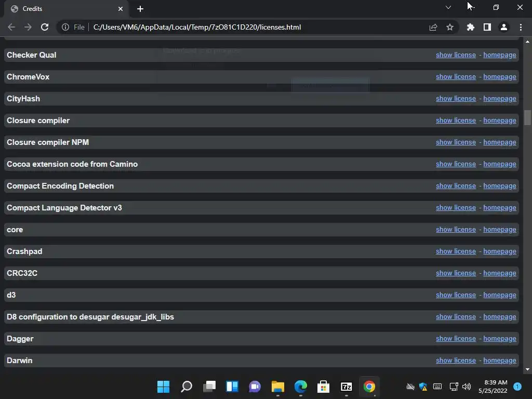This screenshot has height=399, width=532.
Task: Show license for Checker Qual
Action: coord(456,55)
